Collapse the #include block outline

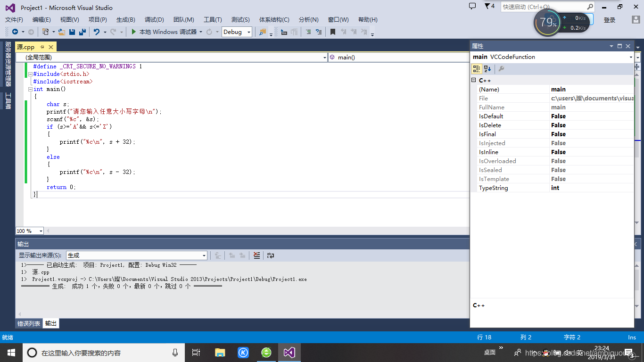30,74
